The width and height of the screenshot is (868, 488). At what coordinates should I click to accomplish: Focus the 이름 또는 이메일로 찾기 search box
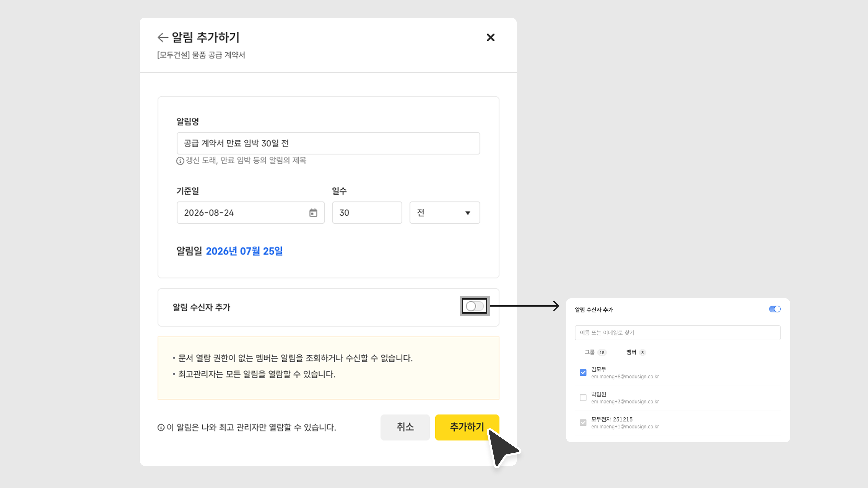677,333
